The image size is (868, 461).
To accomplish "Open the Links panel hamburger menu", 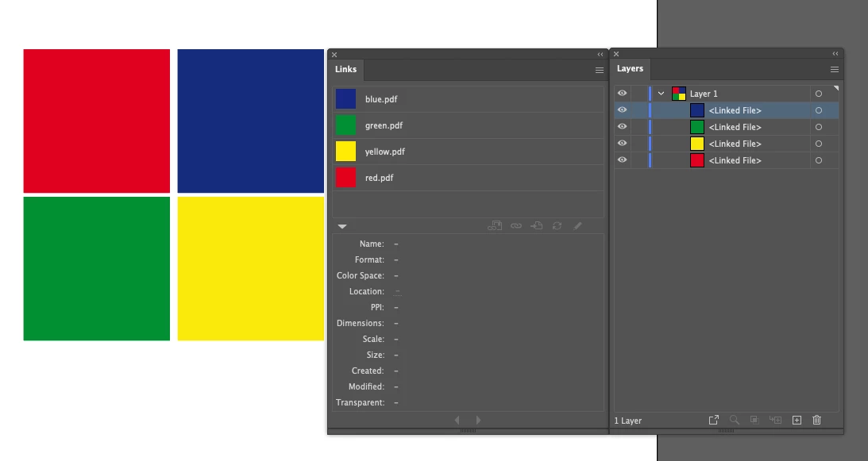I will tap(600, 71).
